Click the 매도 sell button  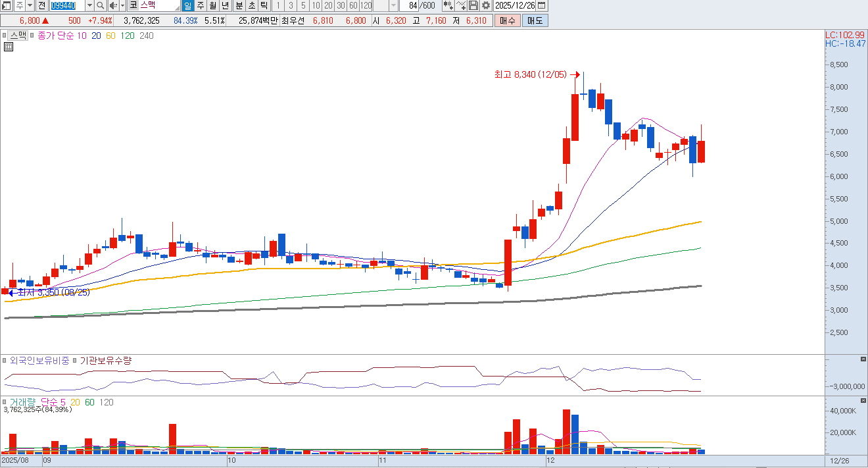tap(535, 20)
